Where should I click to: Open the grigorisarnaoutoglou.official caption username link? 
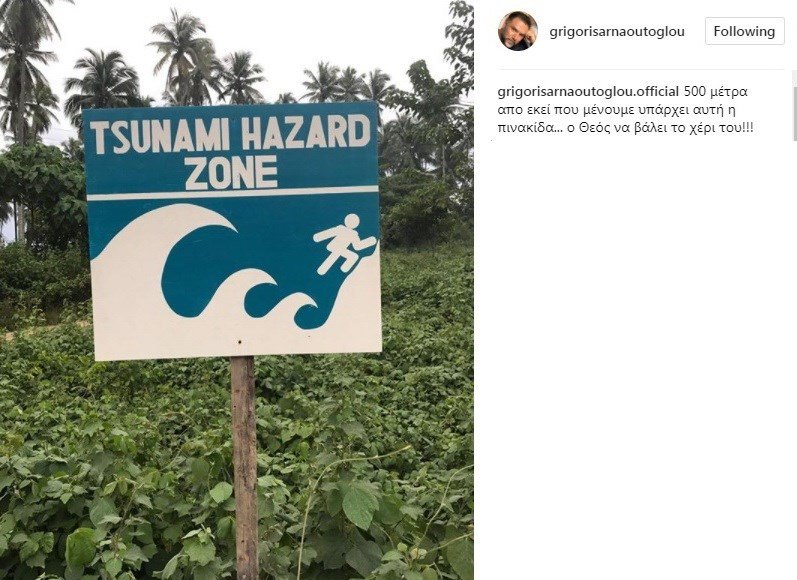[588, 92]
